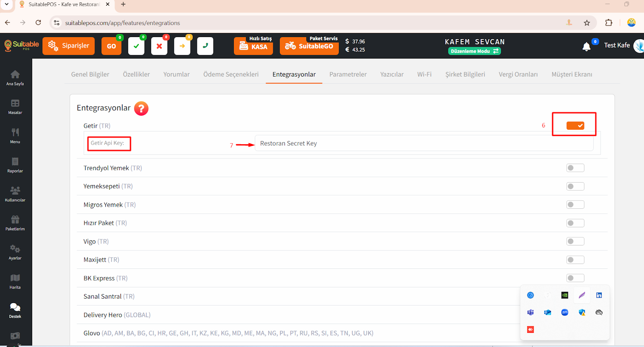
Task: Enable the Vigo integration toggle
Action: (575, 241)
